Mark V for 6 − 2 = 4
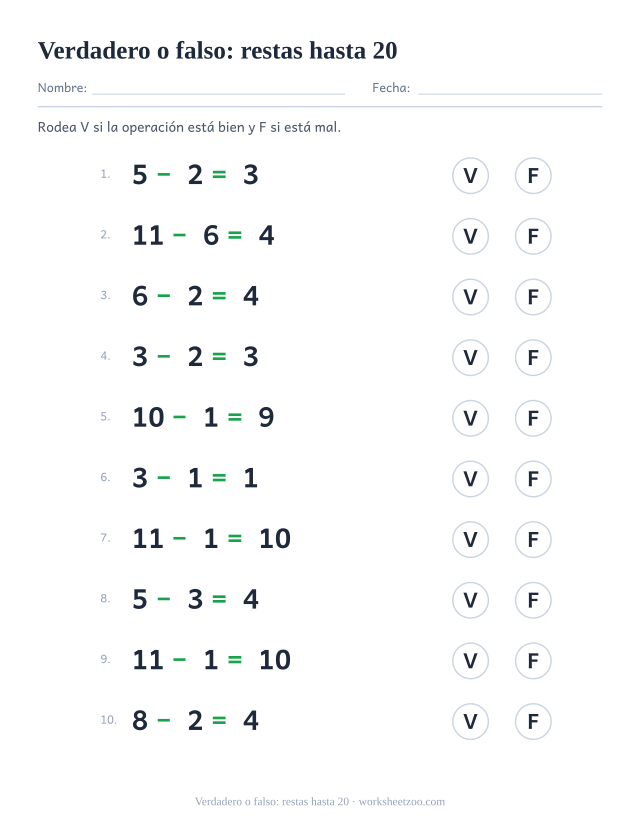This screenshot has width=640, height=829. point(470,297)
